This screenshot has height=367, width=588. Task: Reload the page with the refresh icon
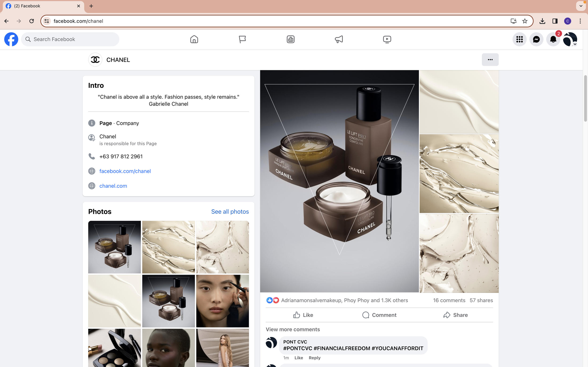pos(32,21)
